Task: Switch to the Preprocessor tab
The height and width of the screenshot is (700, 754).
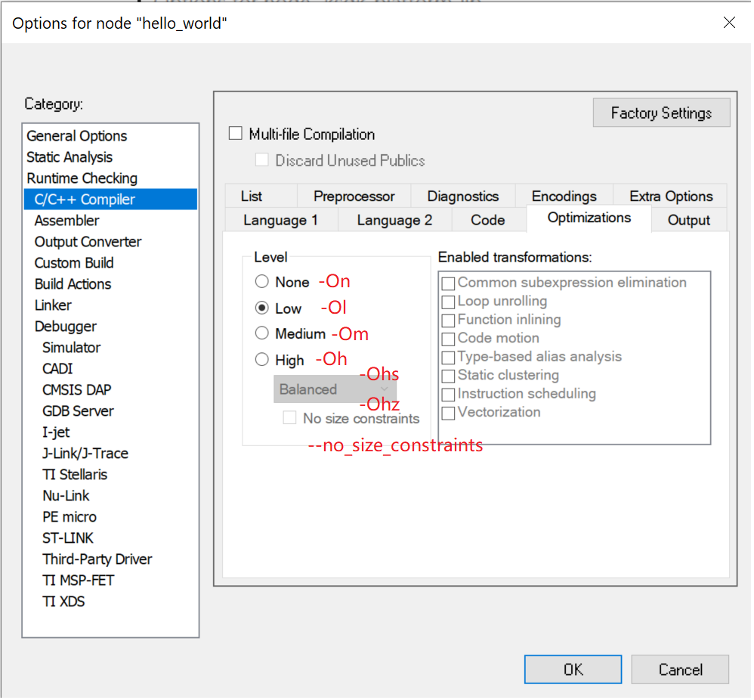Action: (354, 197)
